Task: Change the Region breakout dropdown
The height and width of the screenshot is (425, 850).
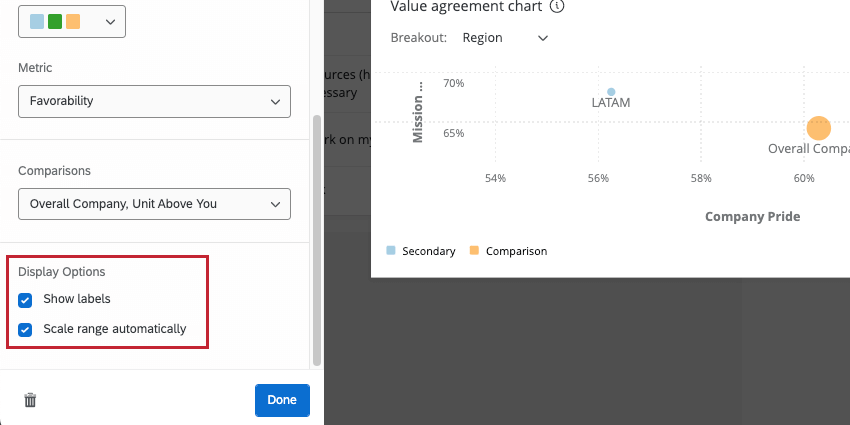Action: point(505,38)
